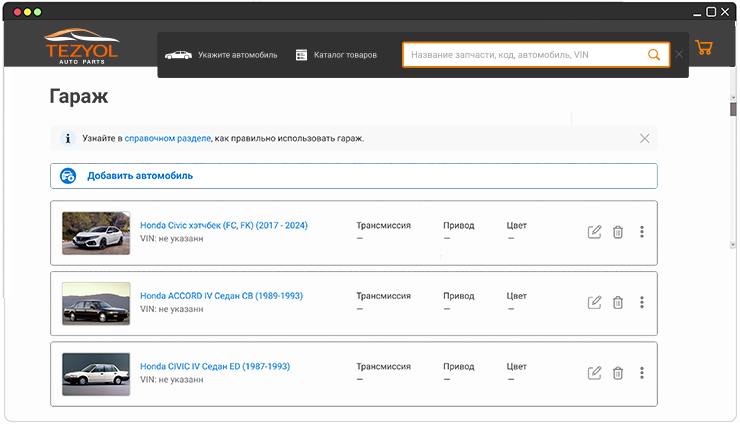Open Honda Civic хэтчбек (FC, FK) (2017 - 2024) link
Image resolution: width=740 pixels, height=430 pixels.
(224, 226)
